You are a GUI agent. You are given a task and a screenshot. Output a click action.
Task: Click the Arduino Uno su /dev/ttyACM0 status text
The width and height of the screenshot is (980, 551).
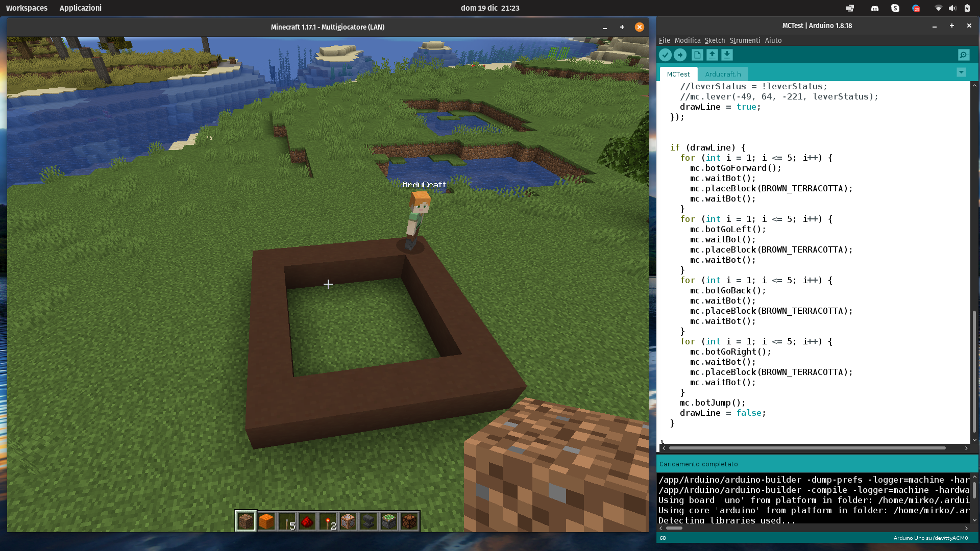(x=930, y=538)
